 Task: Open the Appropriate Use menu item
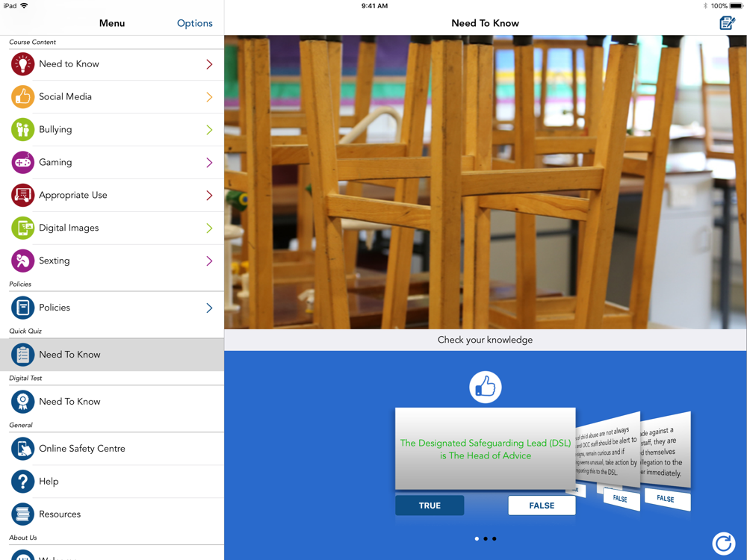pyautogui.click(x=112, y=195)
